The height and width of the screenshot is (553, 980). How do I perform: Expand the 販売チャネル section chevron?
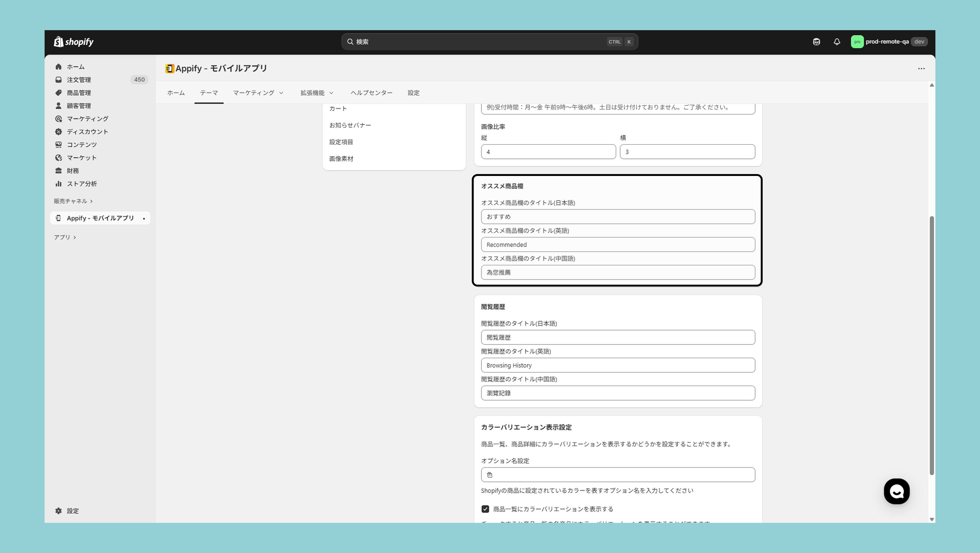pyautogui.click(x=91, y=201)
